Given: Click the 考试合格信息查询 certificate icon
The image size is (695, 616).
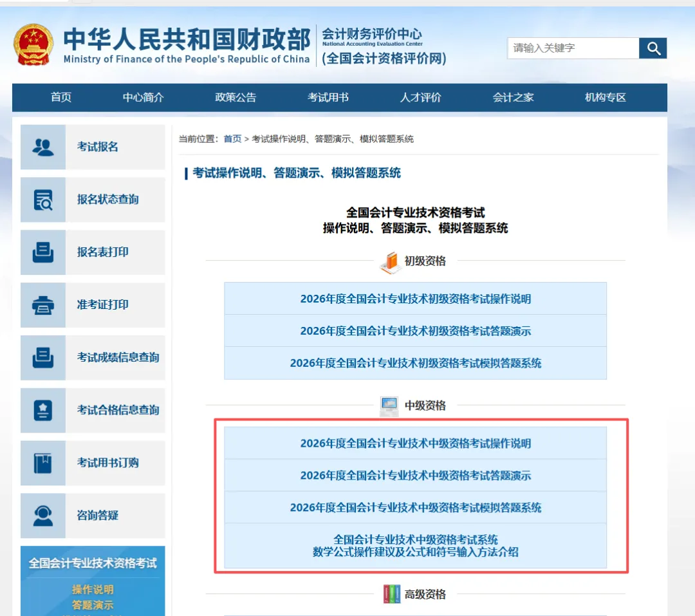Looking at the screenshot, I should [43, 410].
